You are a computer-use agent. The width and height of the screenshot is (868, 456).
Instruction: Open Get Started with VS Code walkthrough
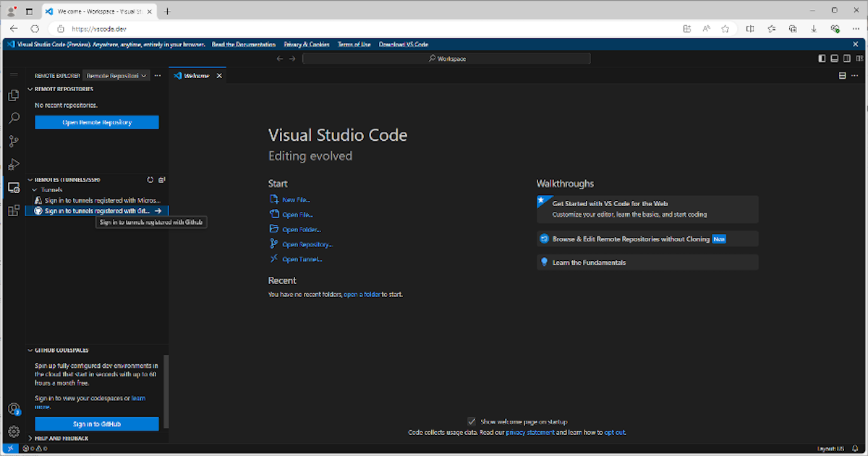(x=647, y=209)
